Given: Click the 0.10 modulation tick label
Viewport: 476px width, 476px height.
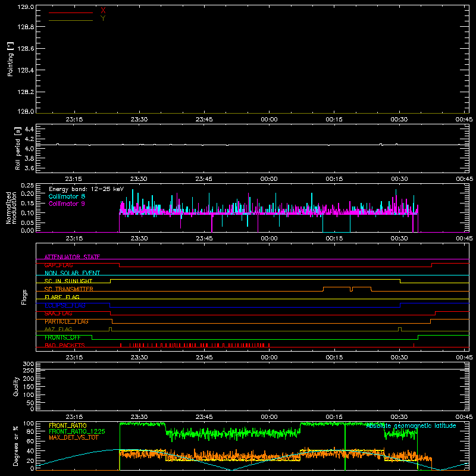Looking at the screenshot, I should (27, 213).
